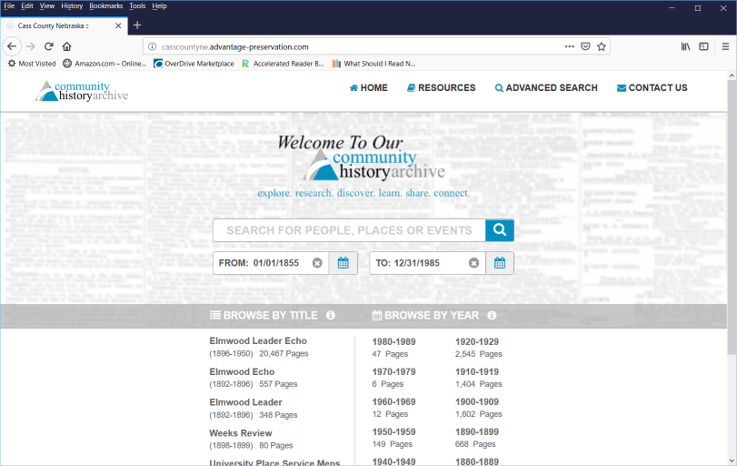Click the scrollbar down arrow
737x466 pixels.
732,461
